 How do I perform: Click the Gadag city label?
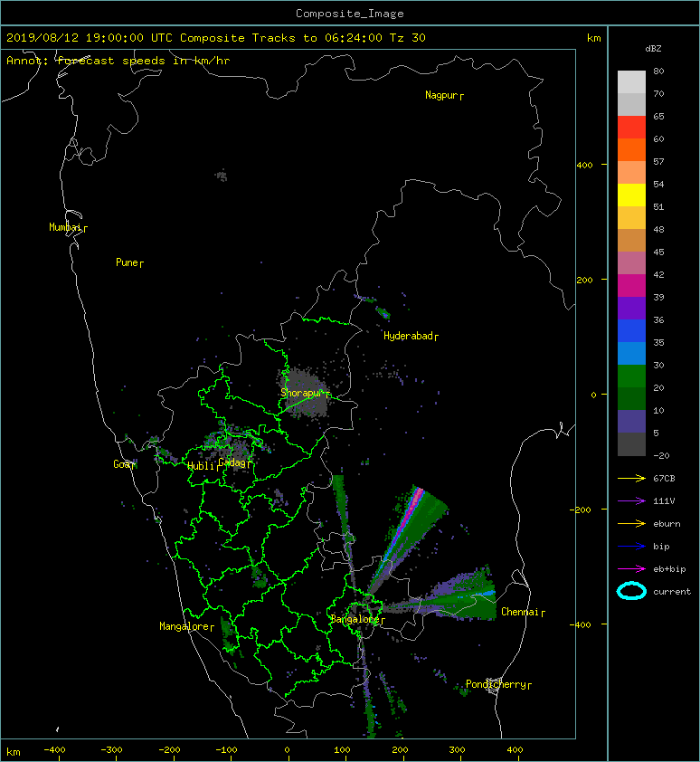pos(234,462)
